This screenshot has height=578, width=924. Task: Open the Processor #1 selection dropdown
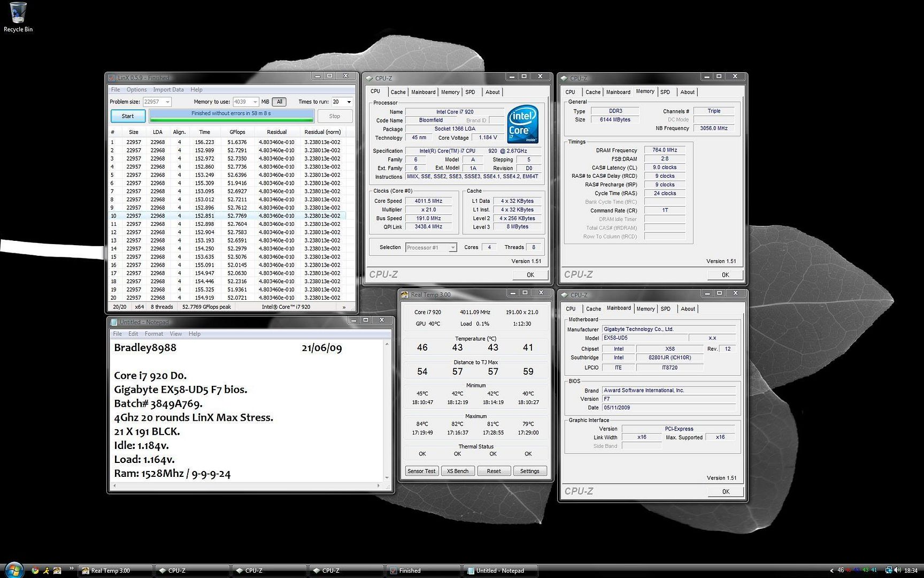point(453,247)
